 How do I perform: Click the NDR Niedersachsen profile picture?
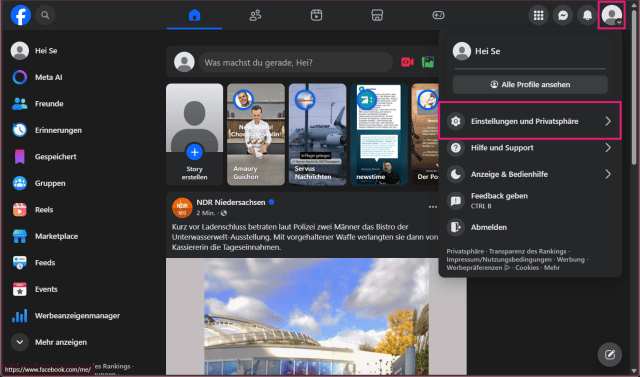click(x=182, y=207)
